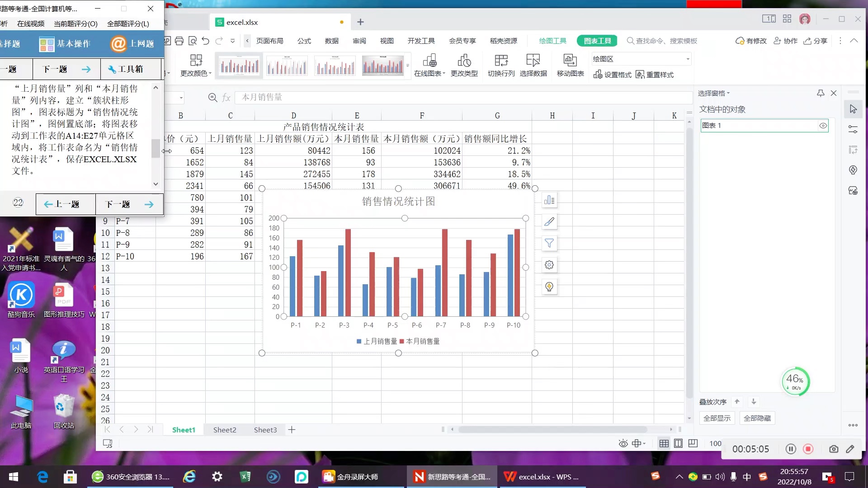Show hidden system tray icons

point(679,477)
